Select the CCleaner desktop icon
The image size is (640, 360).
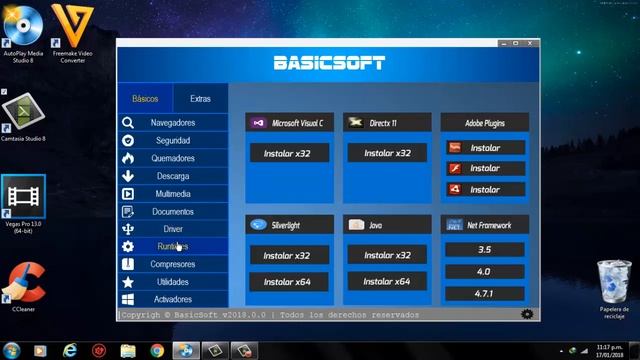[x=23, y=287]
